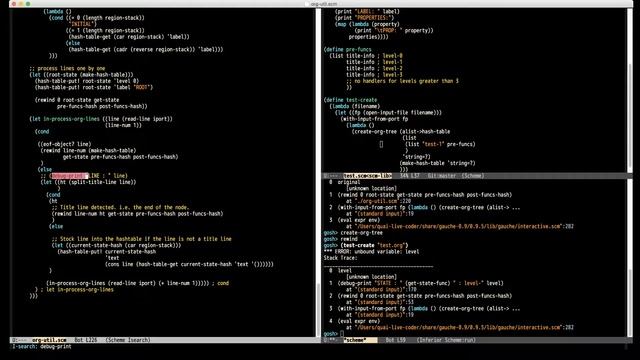Click '(let in-process-org-lines' line
This screenshot has height=360, width=640.
101,119
